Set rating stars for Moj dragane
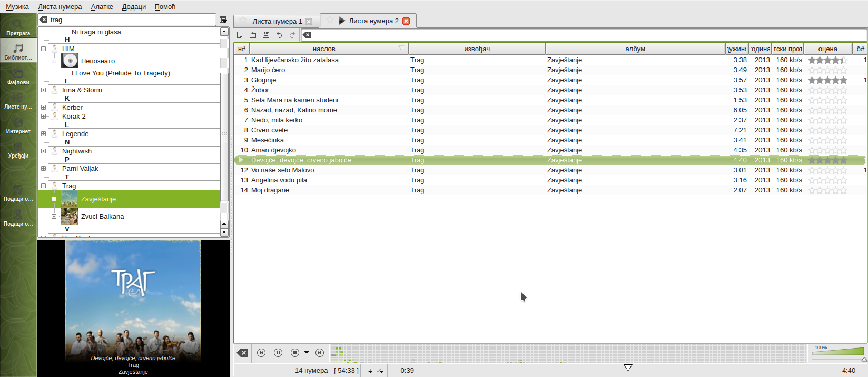868x377 pixels. coord(827,190)
